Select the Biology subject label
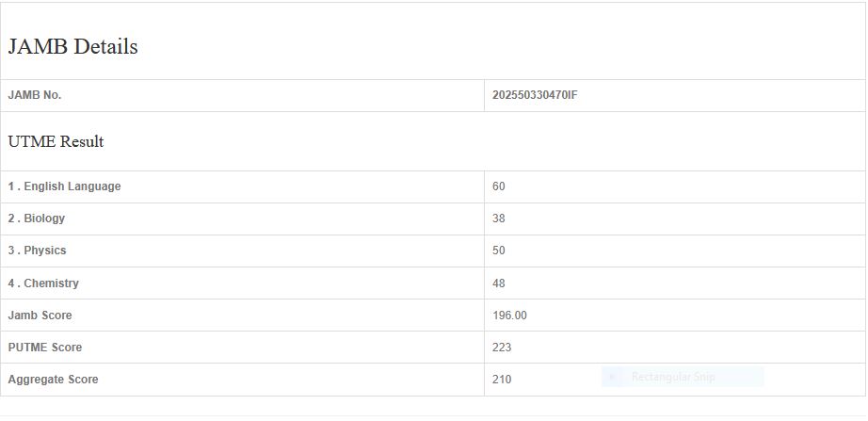The height and width of the screenshot is (421, 868). click(37, 219)
